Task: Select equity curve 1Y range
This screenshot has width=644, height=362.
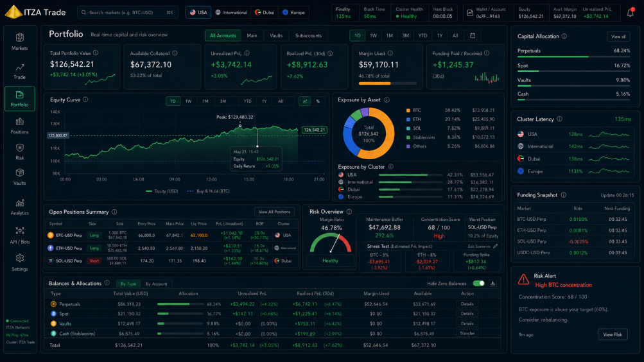Action: click(264, 101)
